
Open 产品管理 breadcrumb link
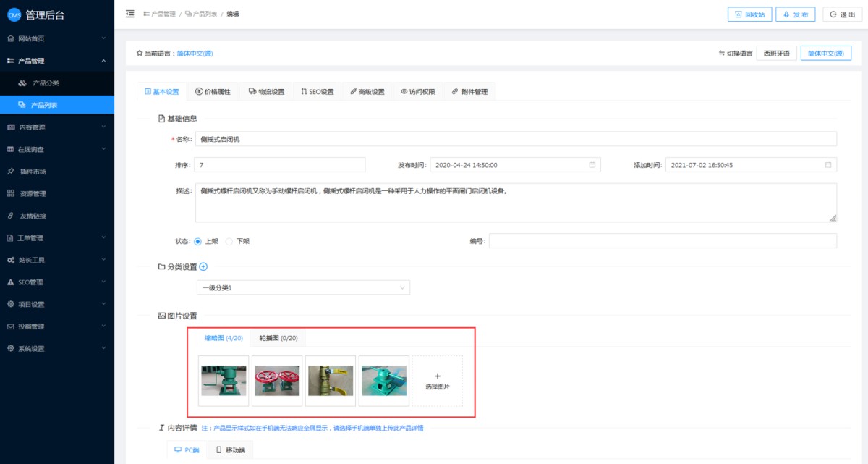point(159,14)
